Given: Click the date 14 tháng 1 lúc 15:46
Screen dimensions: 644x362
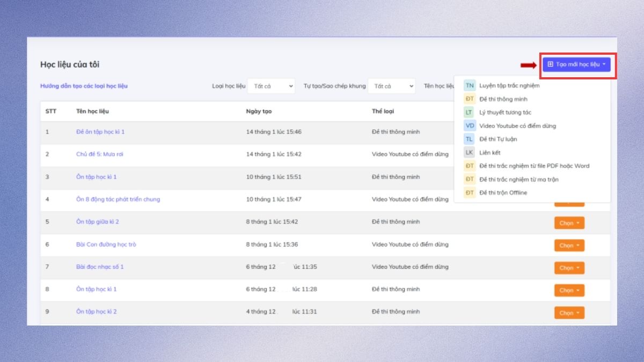Looking at the screenshot, I should [x=274, y=131].
